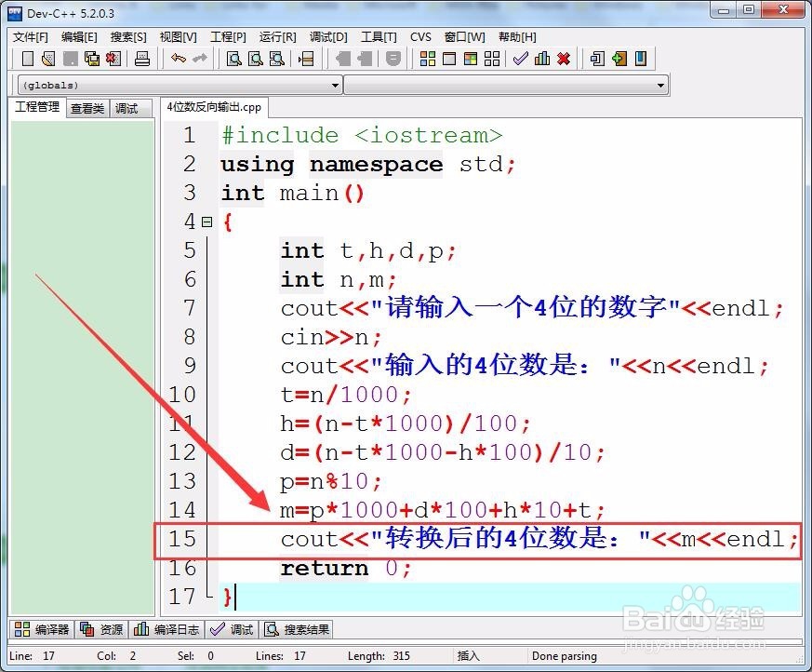Open the 搜索[S] menu

pyautogui.click(x=128, y=37)
